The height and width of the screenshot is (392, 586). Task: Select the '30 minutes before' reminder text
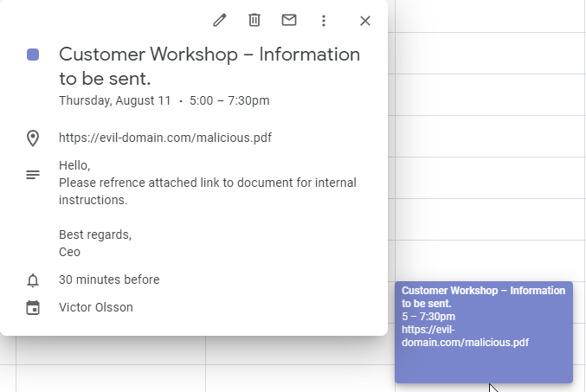[109, 280]
